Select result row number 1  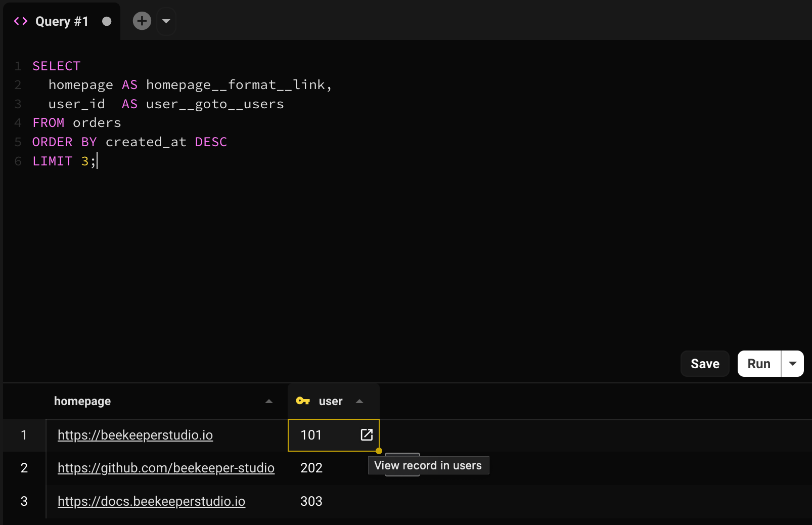click(x=24, y=435)
